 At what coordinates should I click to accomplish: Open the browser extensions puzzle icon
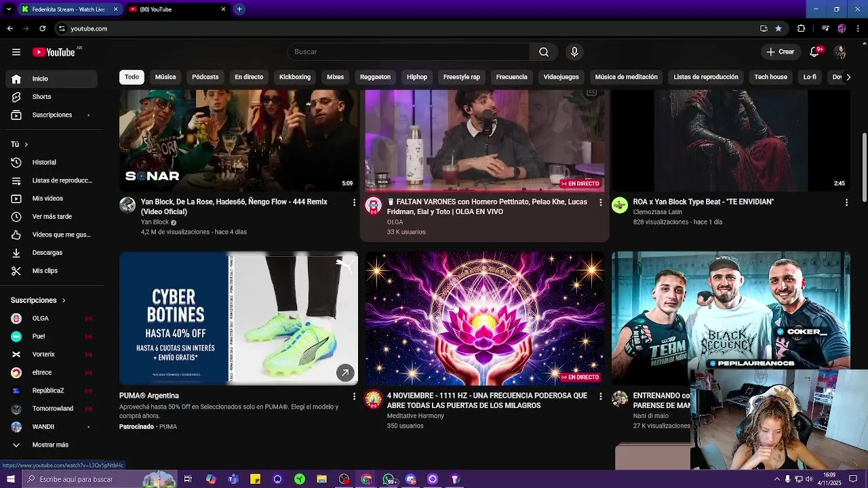point(802,28)
